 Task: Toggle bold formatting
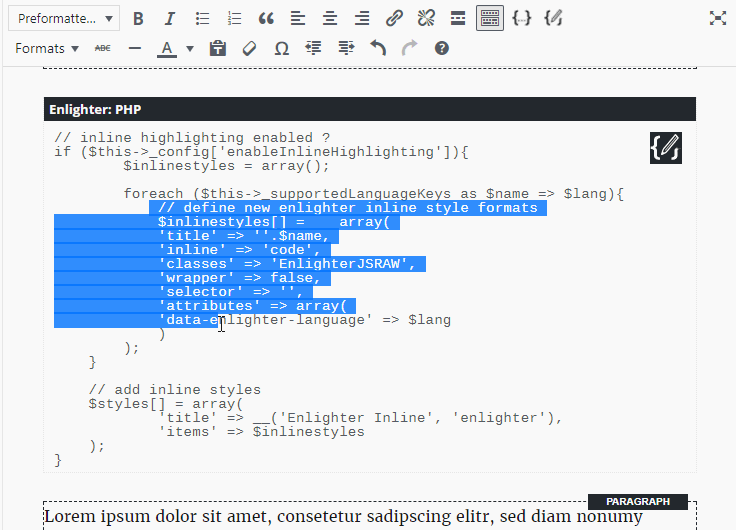pyautogui.click(x=138, y=19)
